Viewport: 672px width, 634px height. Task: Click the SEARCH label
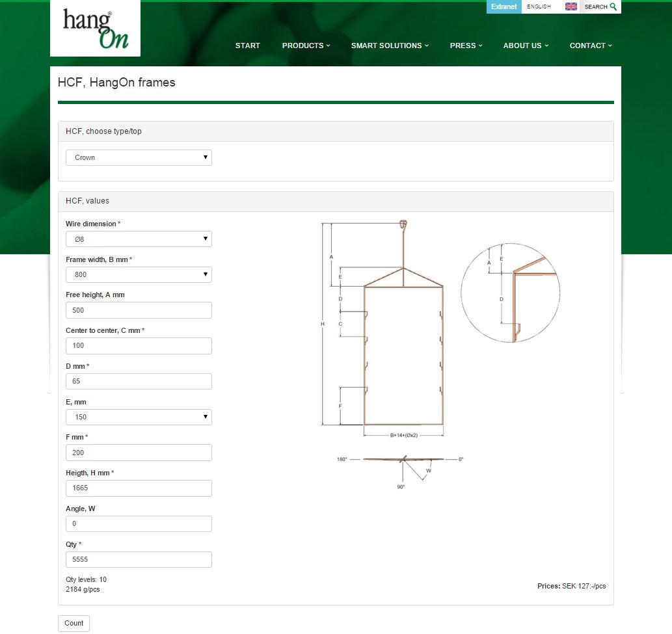click(x=596, y=7)
